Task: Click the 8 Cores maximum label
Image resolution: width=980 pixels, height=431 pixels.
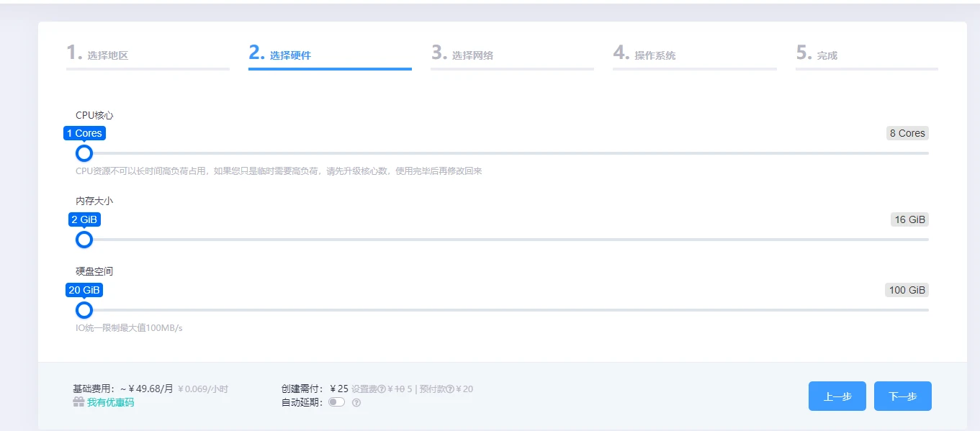Action: [907, 133]
